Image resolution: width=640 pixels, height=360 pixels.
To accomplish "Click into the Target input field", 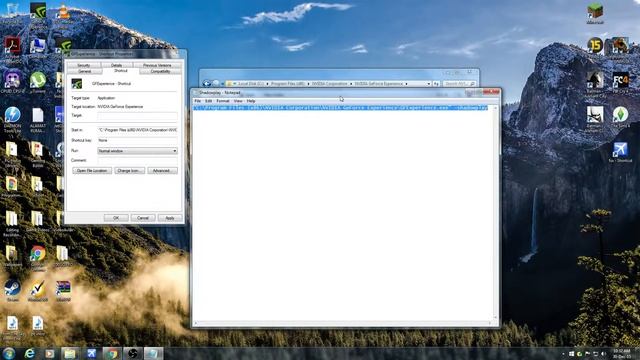I will (x=137, y=116).
